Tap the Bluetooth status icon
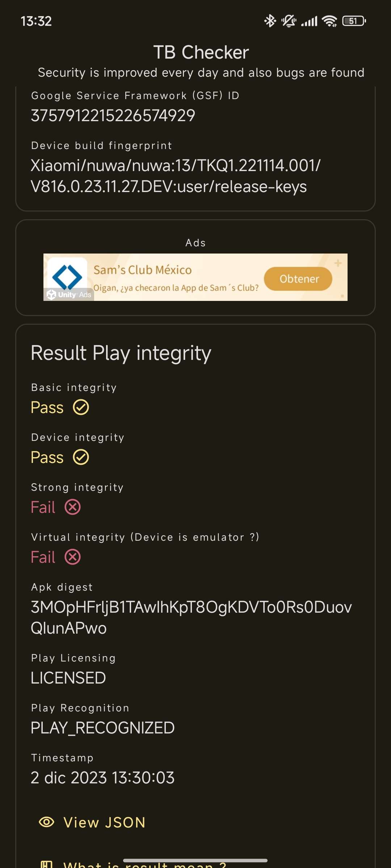This screenshot has width=391, height=868. point(270,21)
